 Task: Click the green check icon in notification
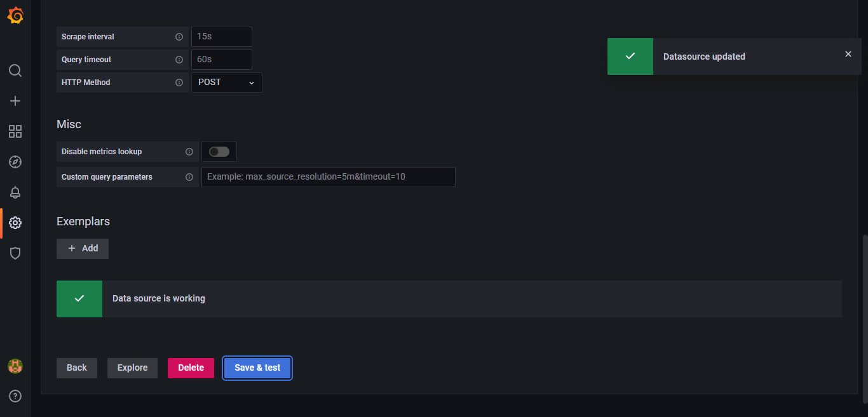coord(630,56)
